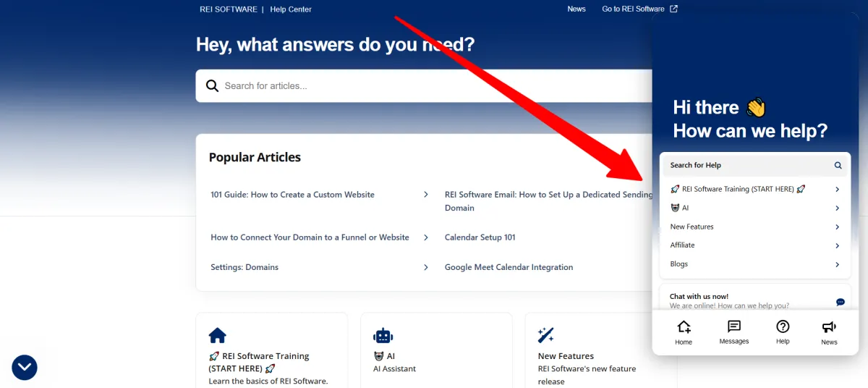868x388 pixels.
Task: Open the News link in the top header
Action: tap(576, 9)
